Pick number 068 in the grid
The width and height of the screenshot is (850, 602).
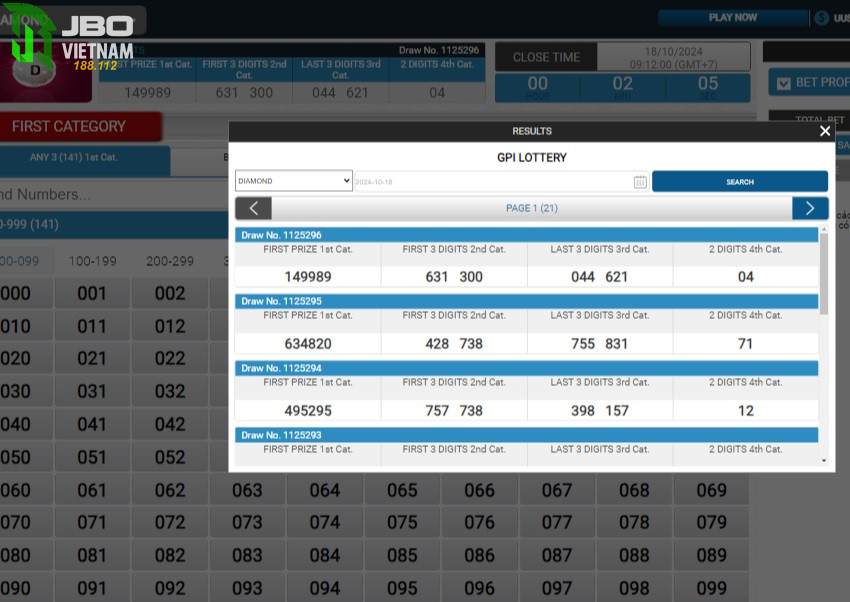(x=634, y=490)
